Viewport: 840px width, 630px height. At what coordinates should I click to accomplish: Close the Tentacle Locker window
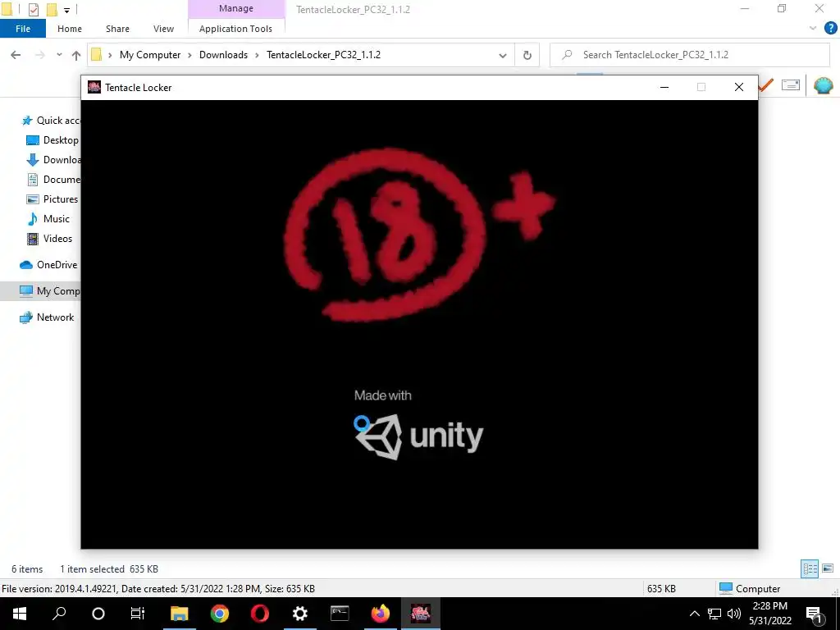pyautogui.click(x=739, y=87)
